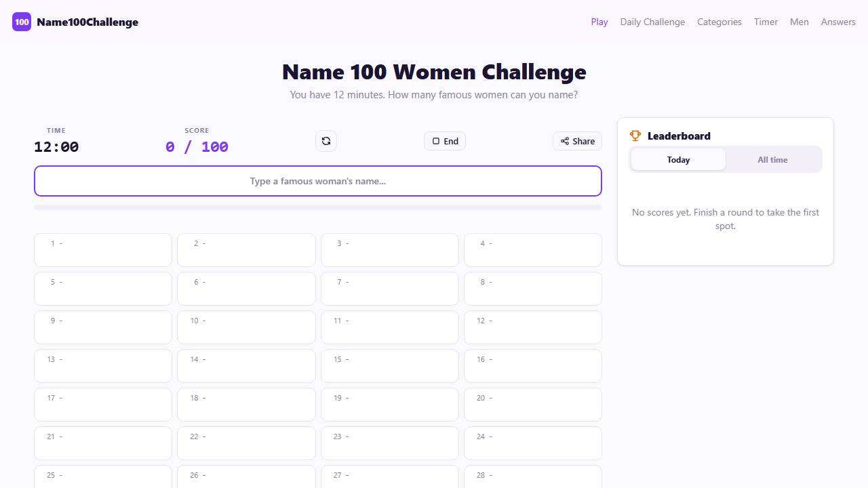Click answer slot number 7

click(x=390, y=289)
